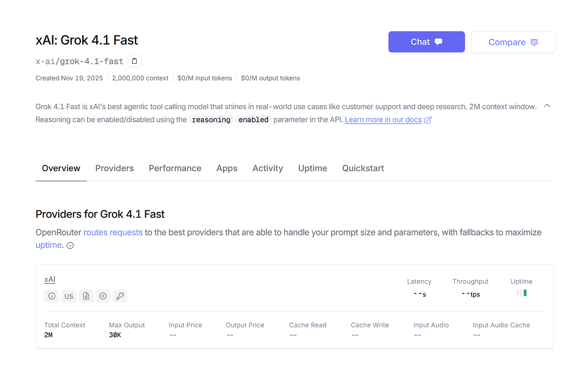Click the Total Context value 2M
Screen dimensions: 588x367
click(x=48, y=335)
